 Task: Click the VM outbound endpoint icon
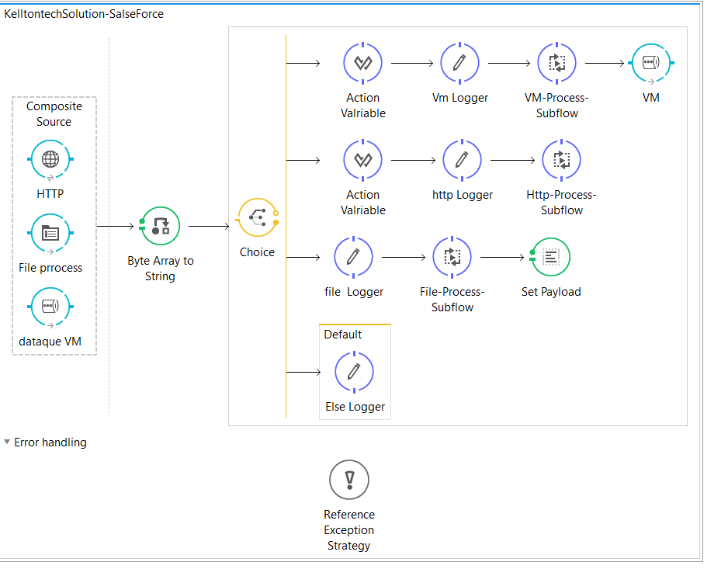point(651,63)
